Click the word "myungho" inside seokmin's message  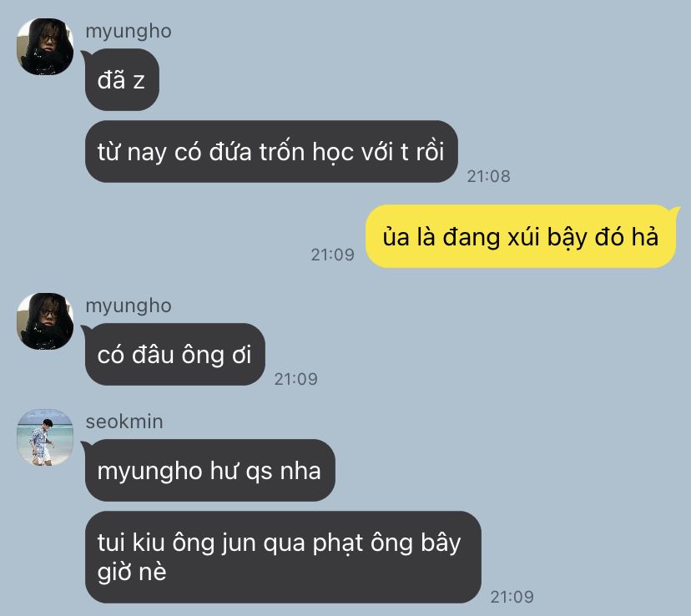pos(150,472)
